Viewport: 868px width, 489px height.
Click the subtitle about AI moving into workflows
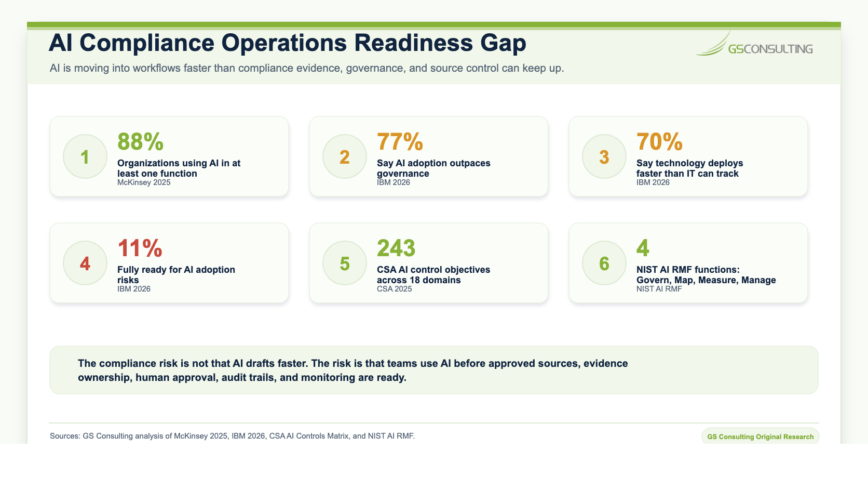pos(307,68)
